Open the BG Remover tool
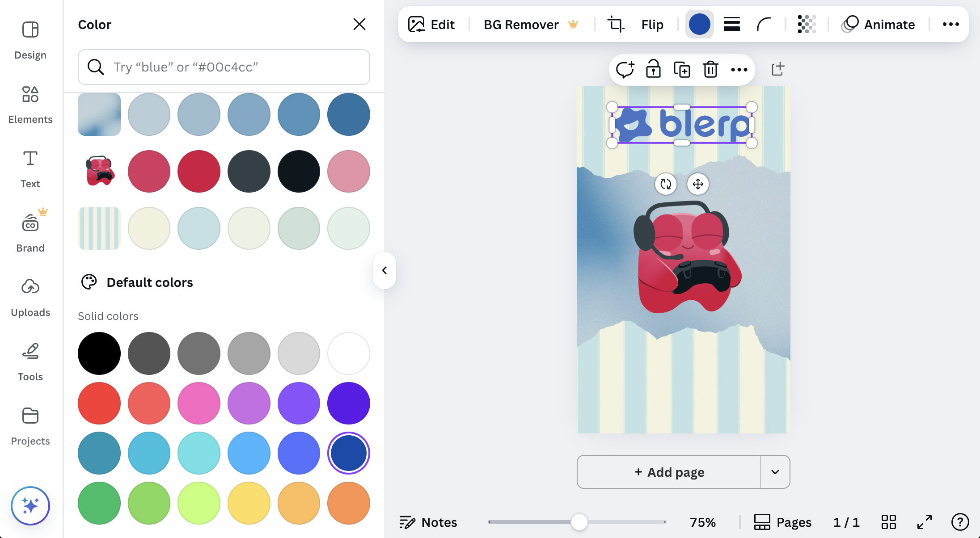 click(531, 24)
